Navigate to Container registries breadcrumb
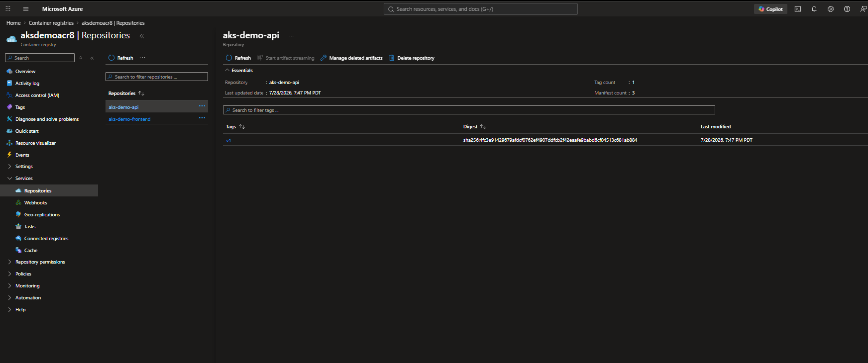This screenshot has height=363, width=868. [x=51, y=23]
